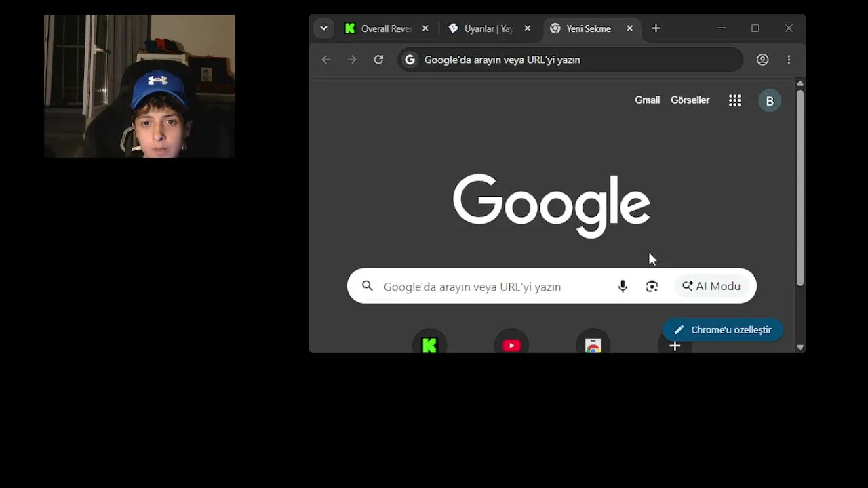The height and width of the screenshot is (488, 868).
Task: Close the Yeni Sekme tab
Action: point(629,28)
